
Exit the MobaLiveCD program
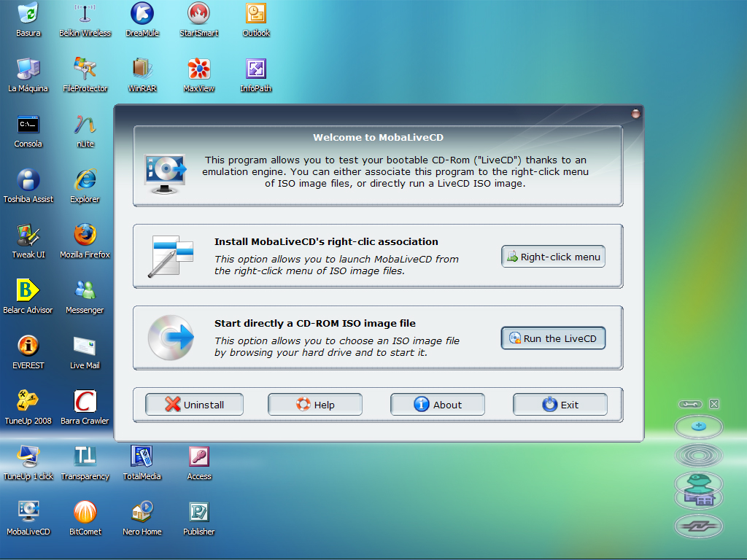[x=560, y=404]
